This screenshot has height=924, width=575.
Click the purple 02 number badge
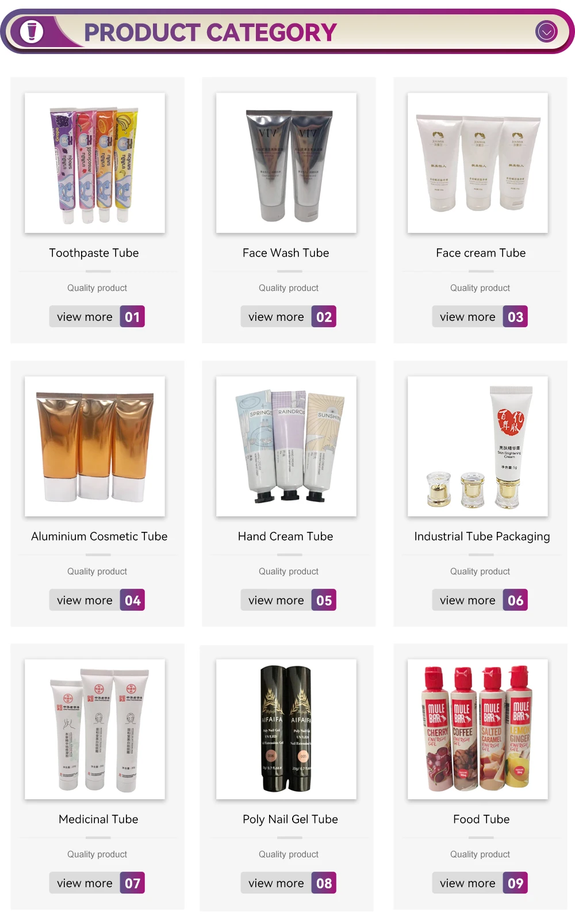[x=324, y=317]
